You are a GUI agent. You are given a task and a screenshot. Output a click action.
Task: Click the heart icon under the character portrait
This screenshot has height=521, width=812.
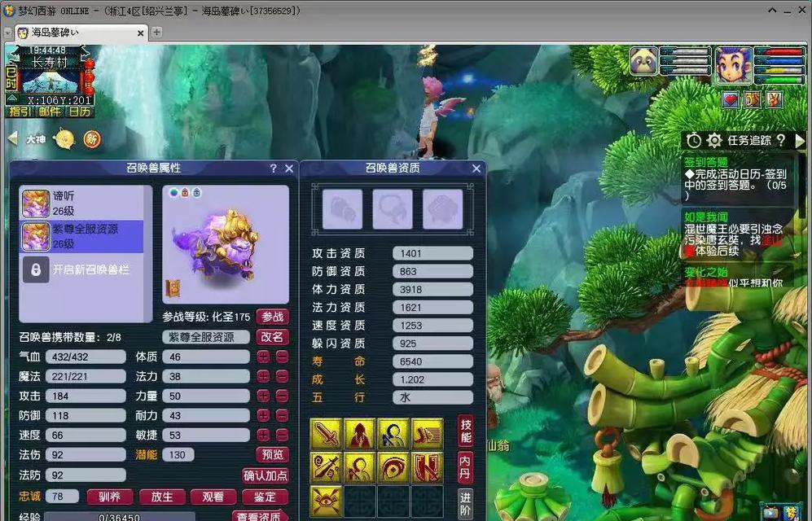point(732,99)
